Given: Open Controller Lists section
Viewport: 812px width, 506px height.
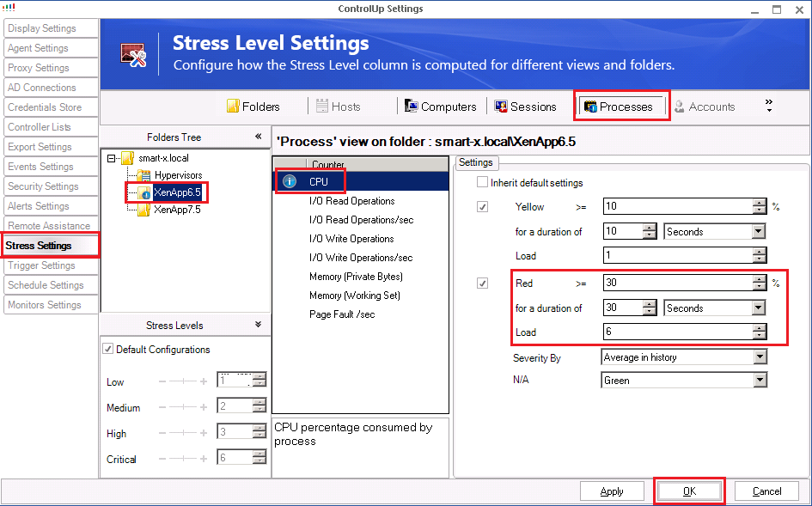Looking at the screenshot, I should [51, 127].
